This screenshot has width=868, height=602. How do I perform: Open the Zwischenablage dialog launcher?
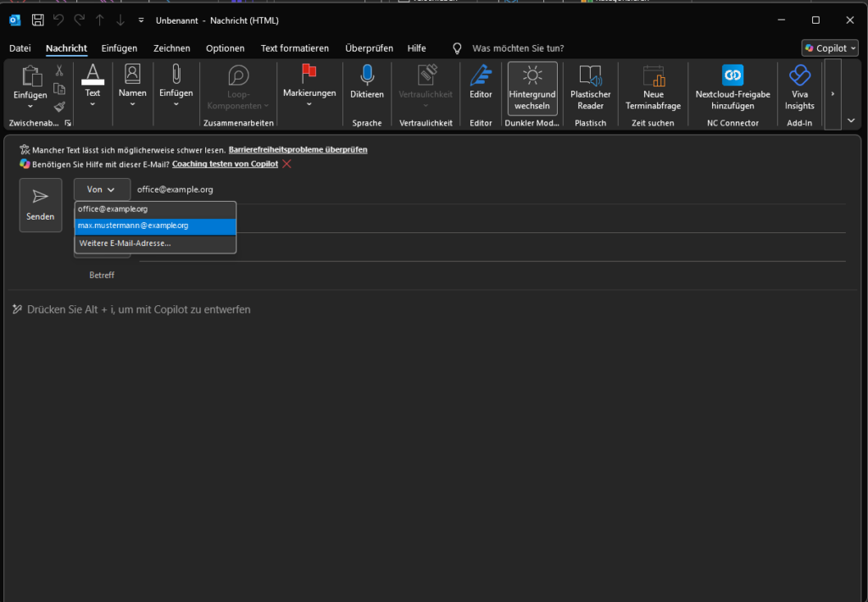[x=68, y=123]
